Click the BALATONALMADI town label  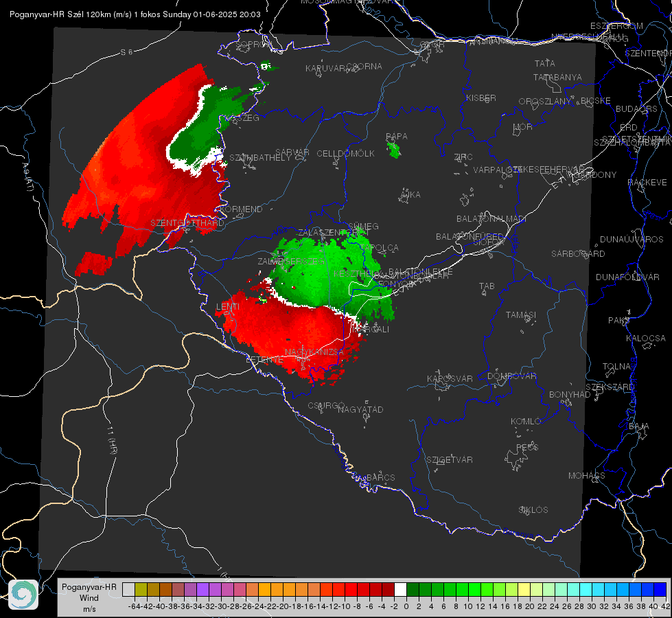click(491, 219)
